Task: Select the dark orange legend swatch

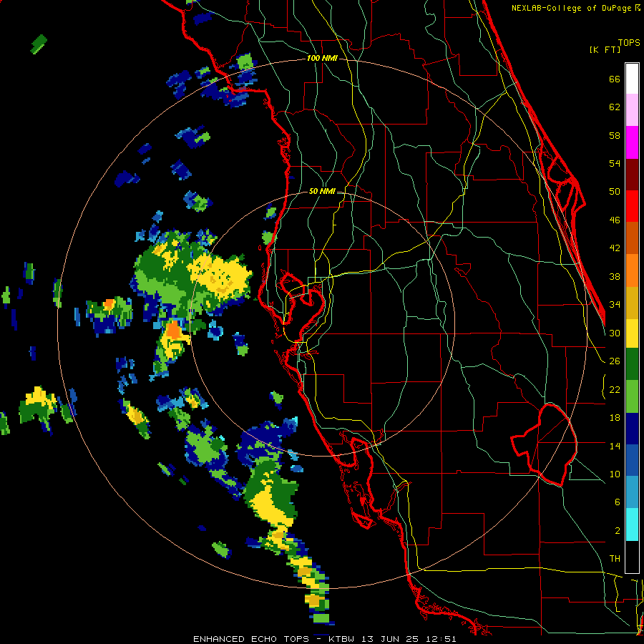Action: point(632,238)
